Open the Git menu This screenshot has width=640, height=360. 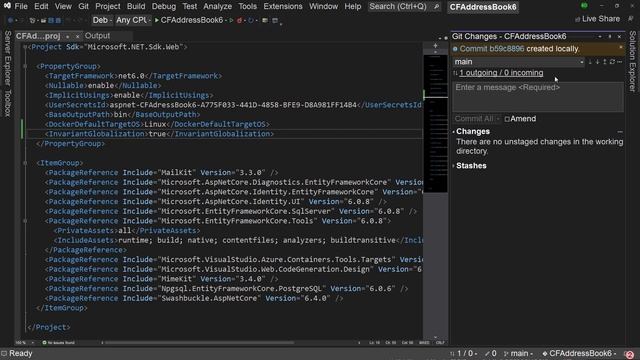coord(84,7)
